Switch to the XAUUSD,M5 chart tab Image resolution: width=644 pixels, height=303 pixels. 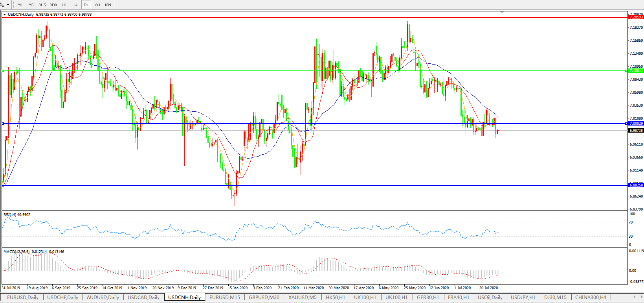pyautogui.click(x=302, y=297)
